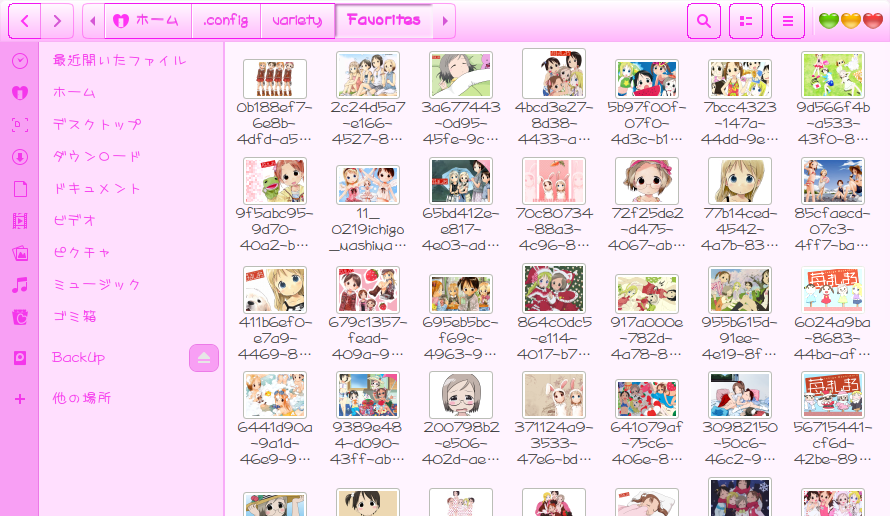Click the home heart icon in sidebar

20,93
